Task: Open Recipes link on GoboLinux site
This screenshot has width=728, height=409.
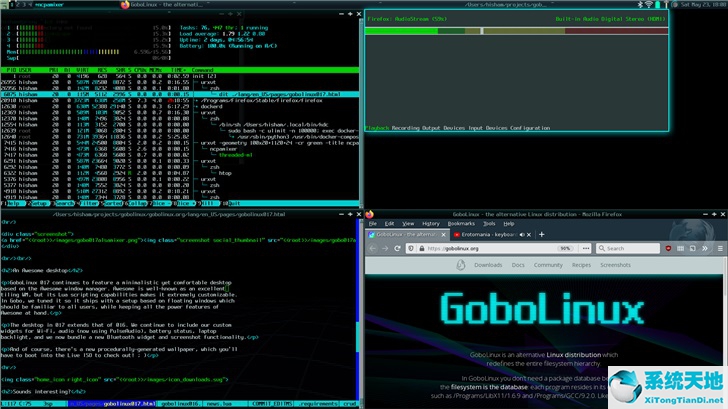Action: [581, 265]
